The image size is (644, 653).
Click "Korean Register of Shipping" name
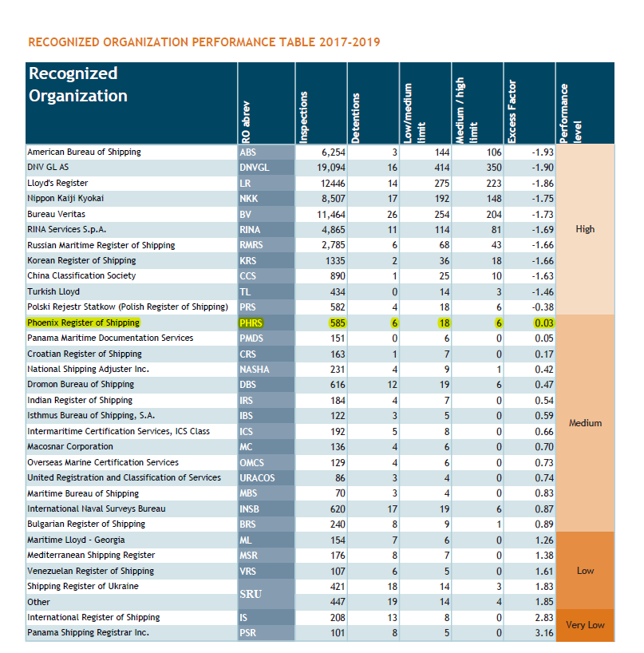click(x=81, y=260)
